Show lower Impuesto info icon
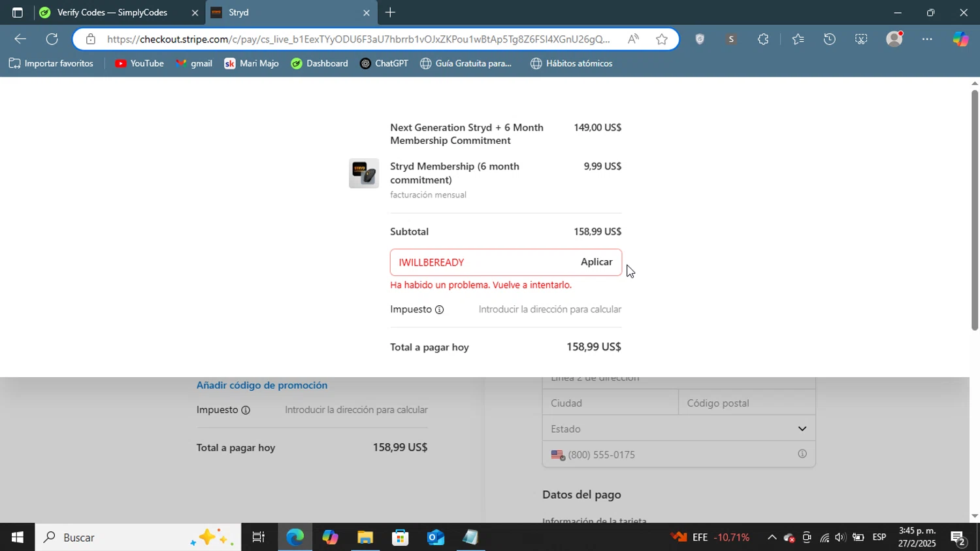The height and width of the screenshot is (551, 980). tap(246, 410)
